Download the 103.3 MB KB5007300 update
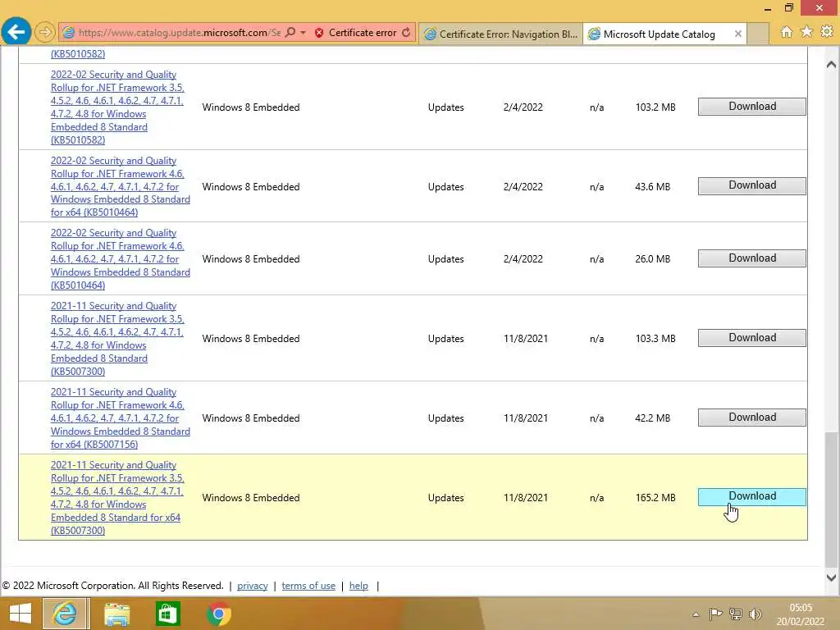This screenshot has height=630, width=840. coord(751,337)
